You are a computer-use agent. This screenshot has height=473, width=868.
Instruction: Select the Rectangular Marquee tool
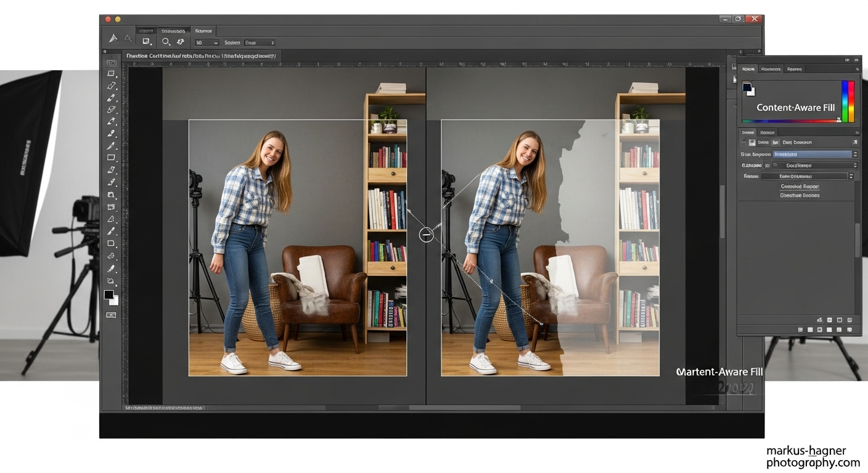point(112,73)
